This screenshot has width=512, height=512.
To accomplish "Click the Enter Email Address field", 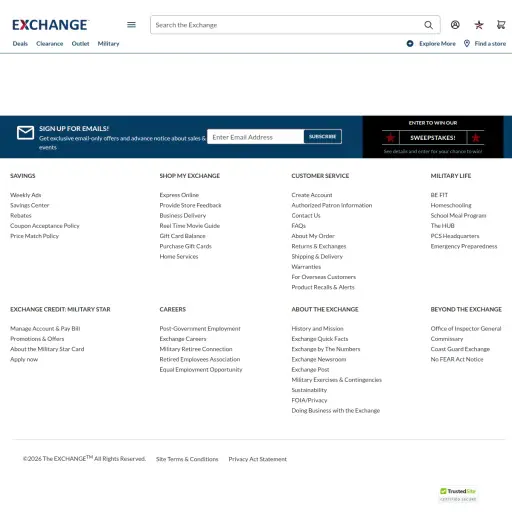I will [x=255, y=137].
